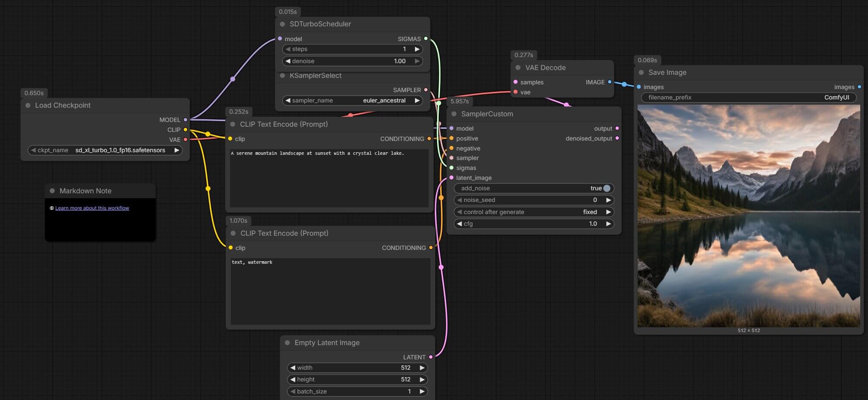Collapse the SamplerCustom node via its dot

[454, 114]
